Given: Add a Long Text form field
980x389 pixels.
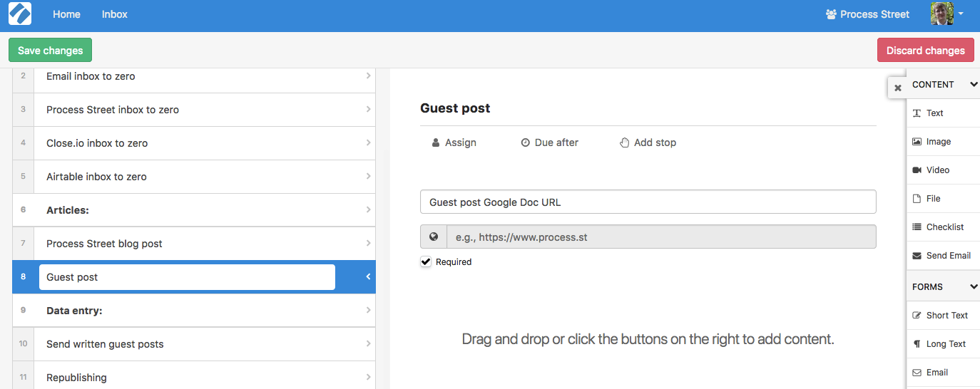Looking at the screenshot, I should (x=943, y=344).
